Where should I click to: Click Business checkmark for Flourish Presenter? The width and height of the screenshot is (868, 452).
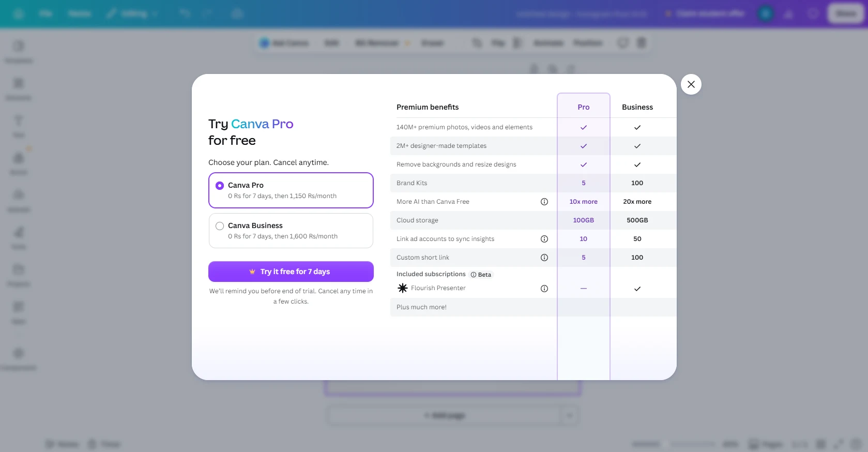tap(637, 289)
